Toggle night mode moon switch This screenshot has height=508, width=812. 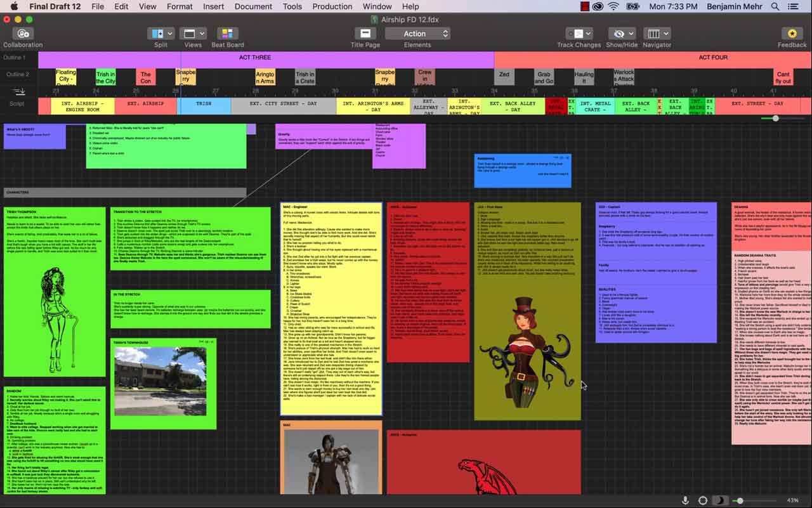(720, 500)
